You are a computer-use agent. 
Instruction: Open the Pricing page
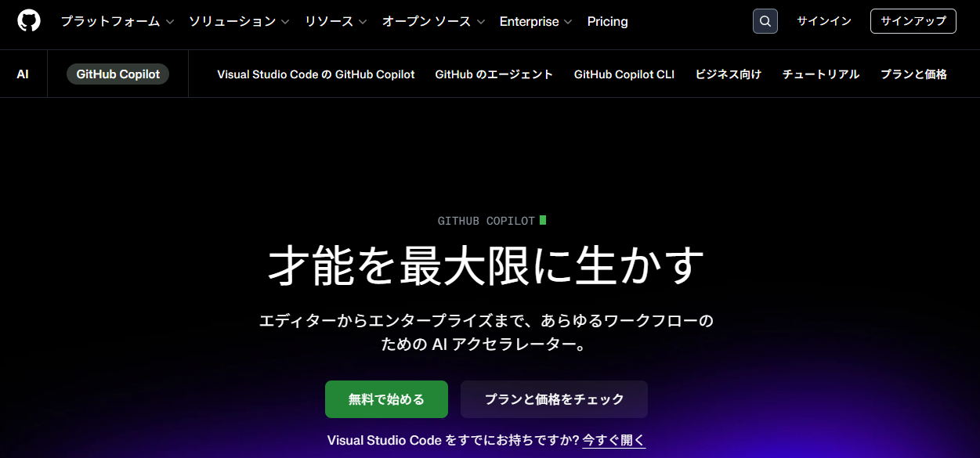[608, 21]
